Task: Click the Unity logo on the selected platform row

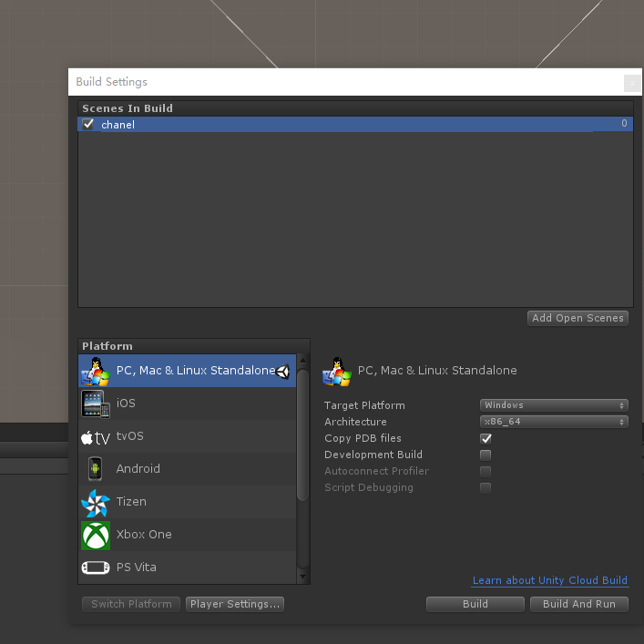Action: [x=283, y=372]
